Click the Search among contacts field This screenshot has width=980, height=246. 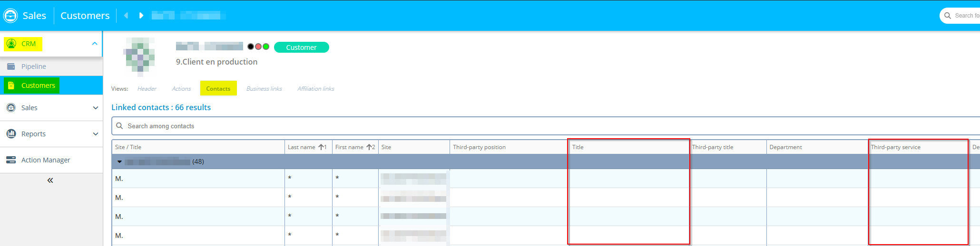(x=304, y=126)
